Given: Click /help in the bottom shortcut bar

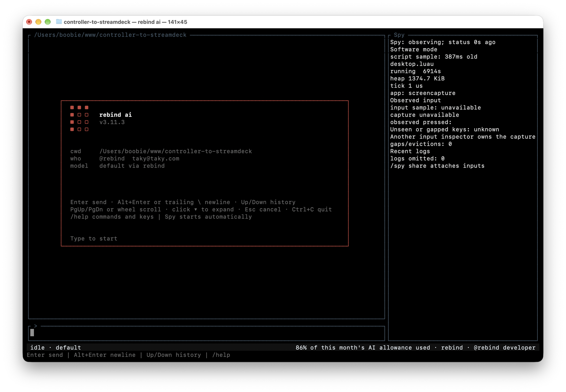Looking at the screenshot, I should (221, 355).
